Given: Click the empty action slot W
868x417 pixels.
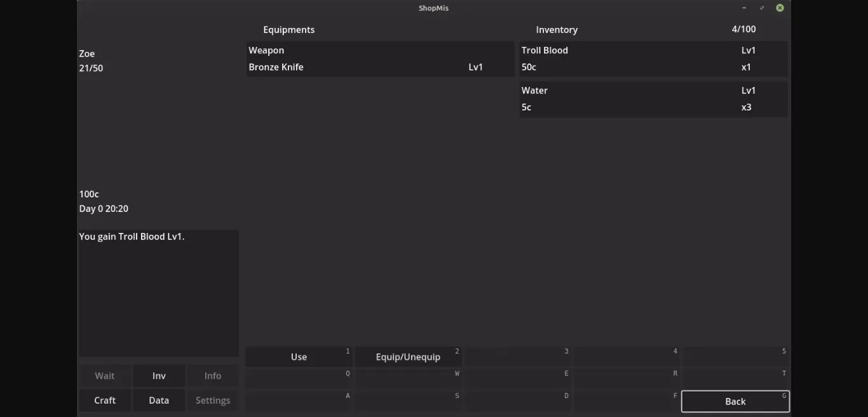Looking at the screenshot, I should pyautogui.click(x=408, y=378).
